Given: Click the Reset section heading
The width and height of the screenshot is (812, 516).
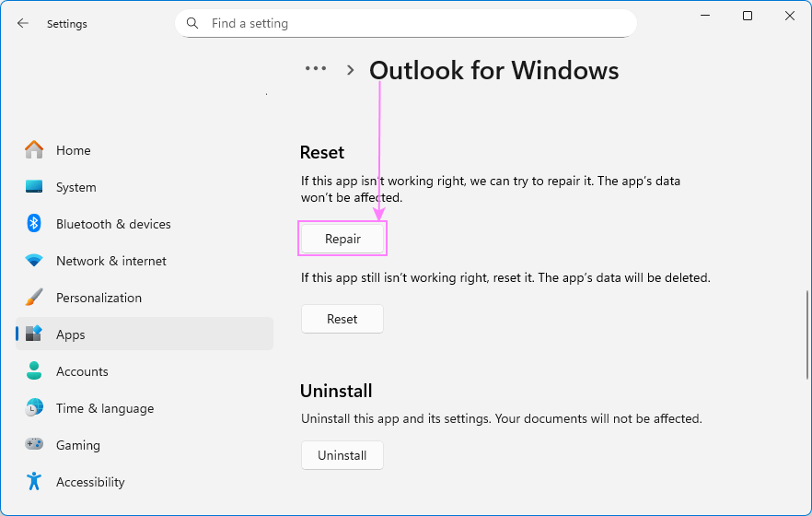Looking at the screenshot, I should (x=321, y=152).
